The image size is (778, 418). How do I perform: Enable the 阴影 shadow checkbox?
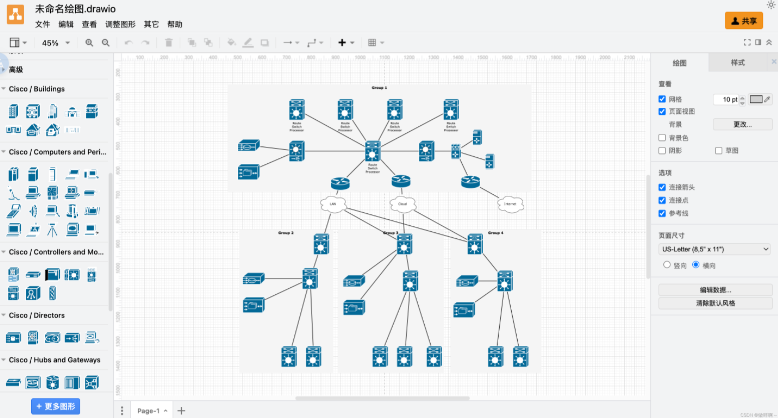click(x=662, y=150)
